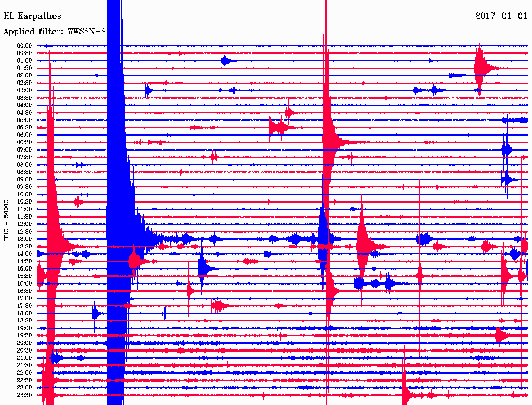The width and height of the screenshot is (532, 405).
Task: Select the 09:00 time label
Action: point(24,180)
